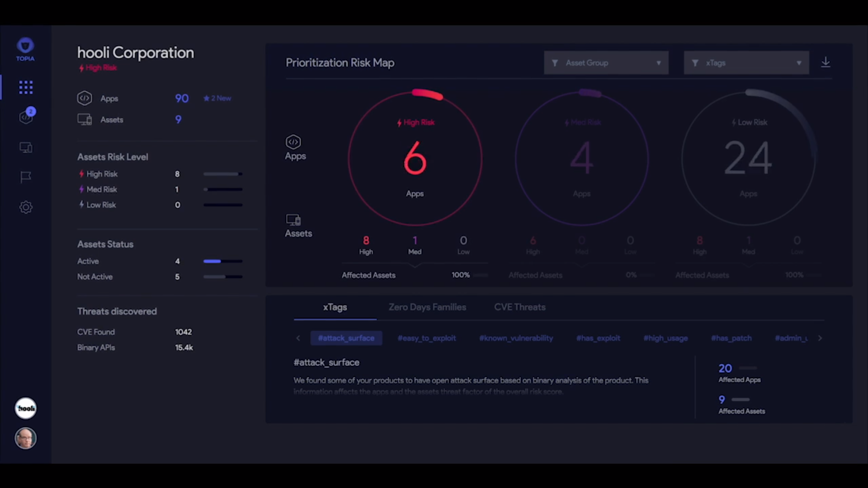The image size is (868, 488).
Task: Download the Prioritization Risk Map
Action: click(826, 62)
